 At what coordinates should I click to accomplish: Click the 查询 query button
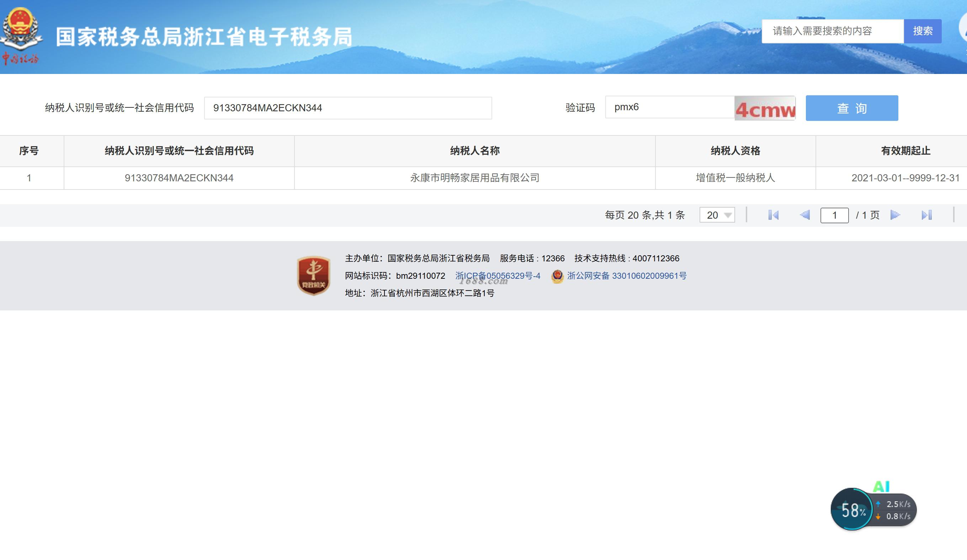(x=852, y=108)
